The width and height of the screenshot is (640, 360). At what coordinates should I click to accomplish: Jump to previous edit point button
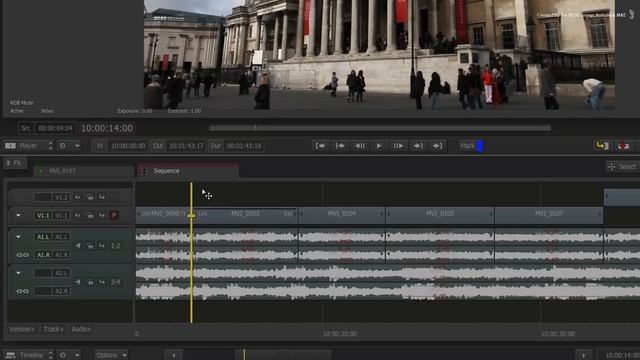click(x=340, y=146)
